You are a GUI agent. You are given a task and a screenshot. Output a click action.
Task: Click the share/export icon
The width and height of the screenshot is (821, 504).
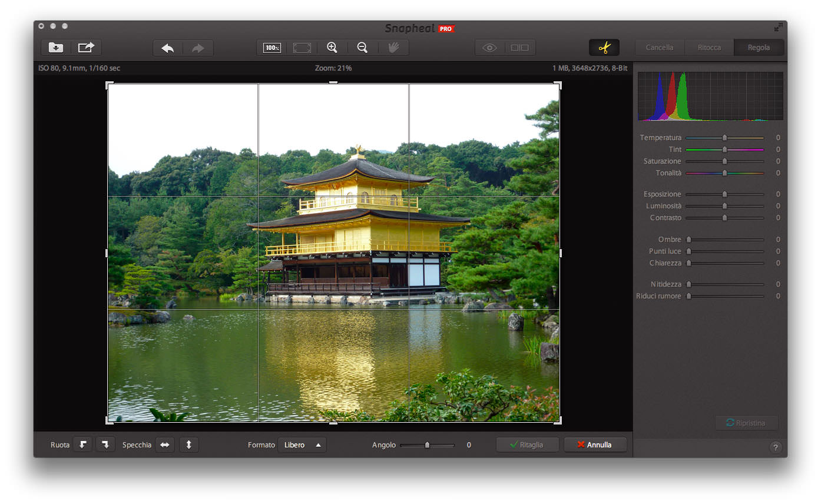pos(86,48)
